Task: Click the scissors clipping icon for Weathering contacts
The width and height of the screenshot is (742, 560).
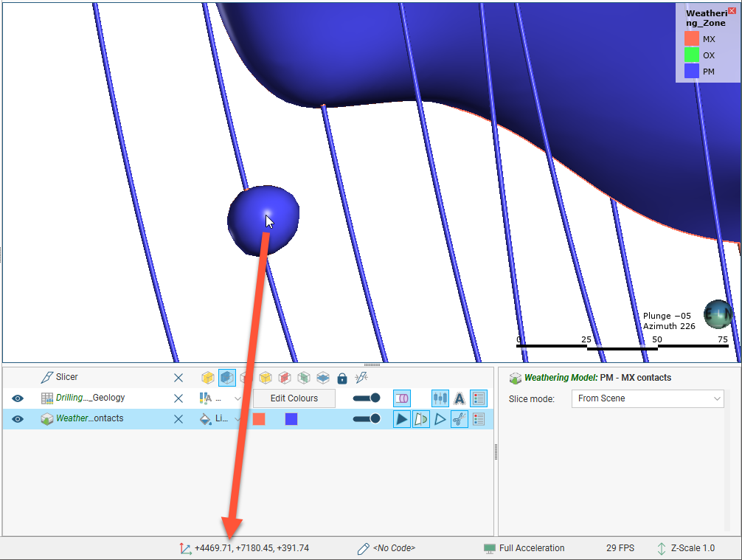Action: (x=459, y=419)
